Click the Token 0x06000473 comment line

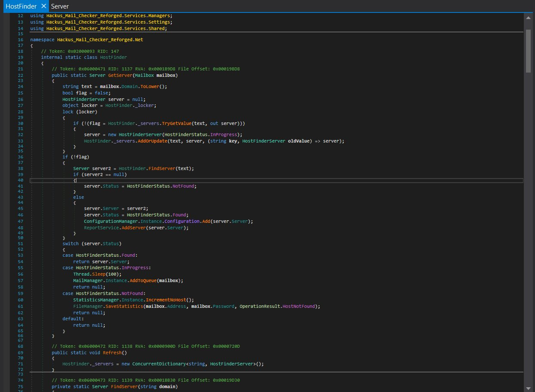[x=146, y=380]
